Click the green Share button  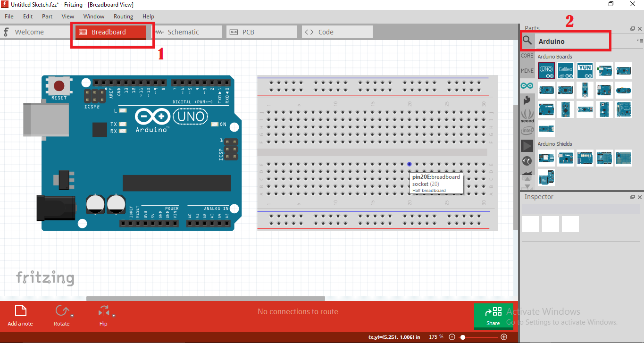[493, 316]
